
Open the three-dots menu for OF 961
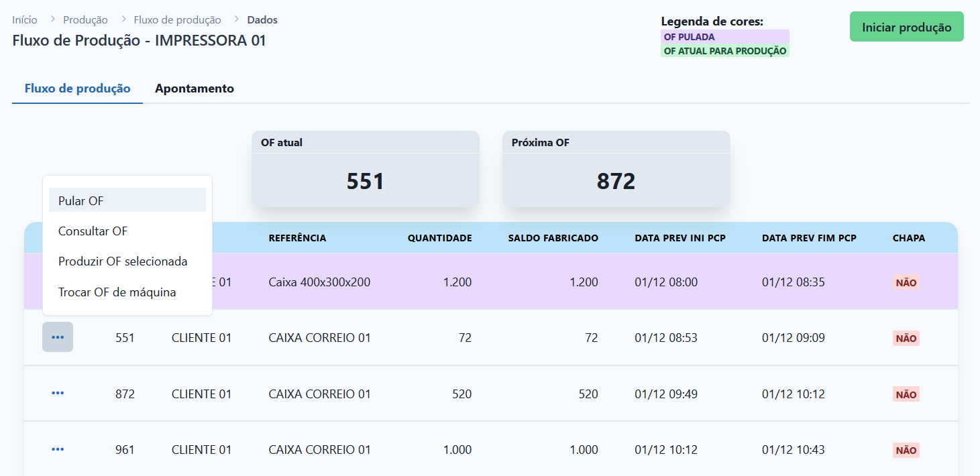click(x=58, y=449)
